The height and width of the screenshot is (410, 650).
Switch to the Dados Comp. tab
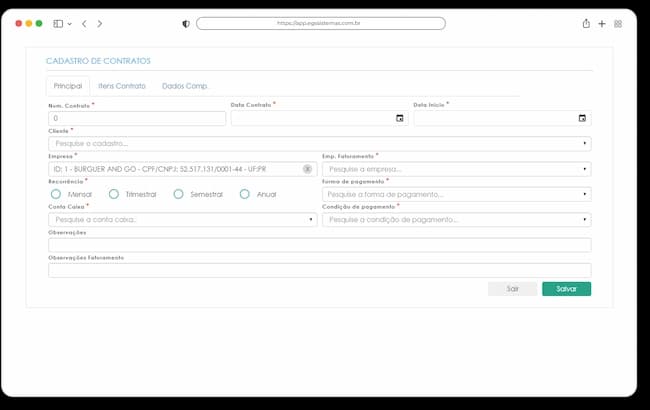pyautogui.click(x=185, y=86)
